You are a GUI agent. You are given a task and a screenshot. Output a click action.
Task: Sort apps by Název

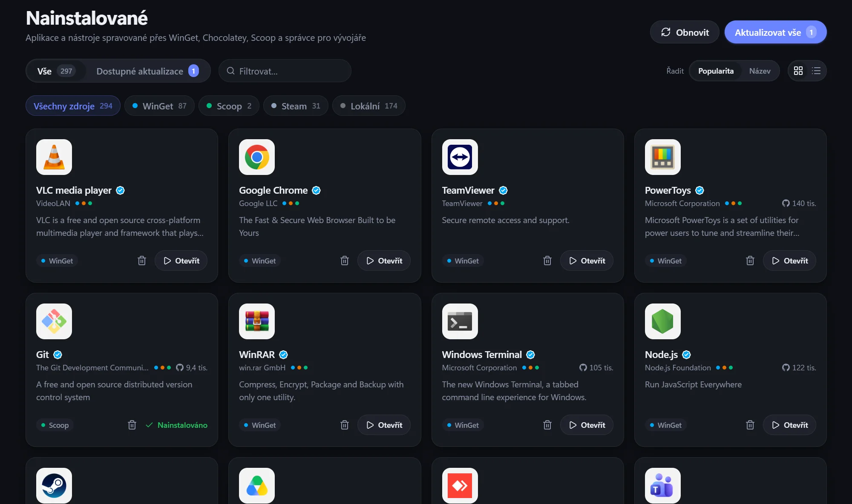760,71
